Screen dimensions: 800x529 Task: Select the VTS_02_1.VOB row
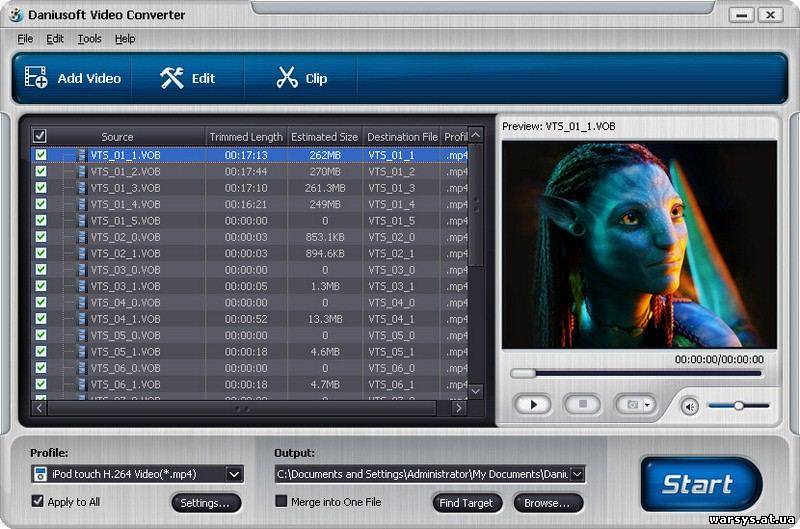pos(250,253)
